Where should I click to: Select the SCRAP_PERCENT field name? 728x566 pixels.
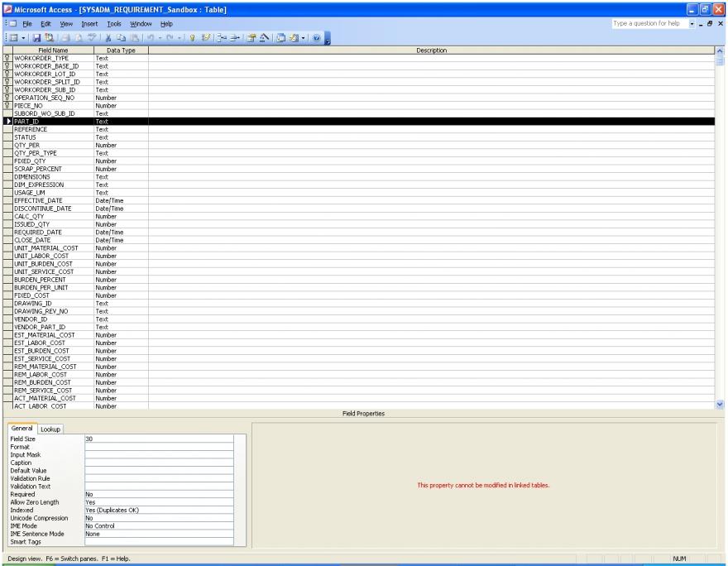click(x=38, y=169)
